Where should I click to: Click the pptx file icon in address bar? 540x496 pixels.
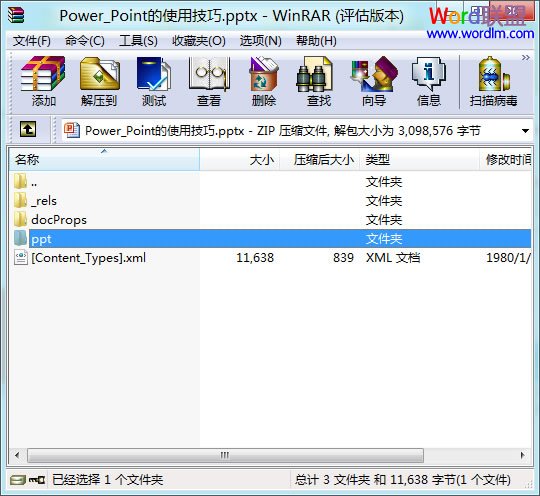72,131
